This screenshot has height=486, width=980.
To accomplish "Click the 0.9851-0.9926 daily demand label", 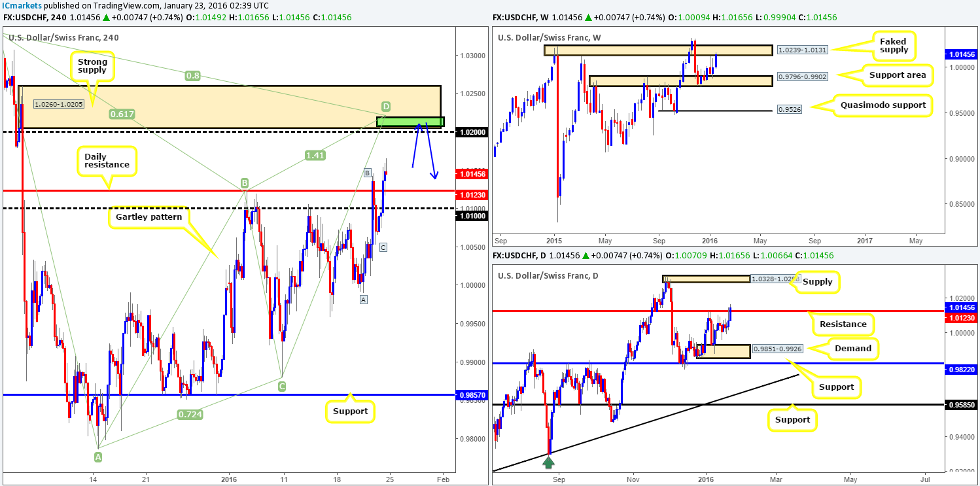I will click(777, 349).
